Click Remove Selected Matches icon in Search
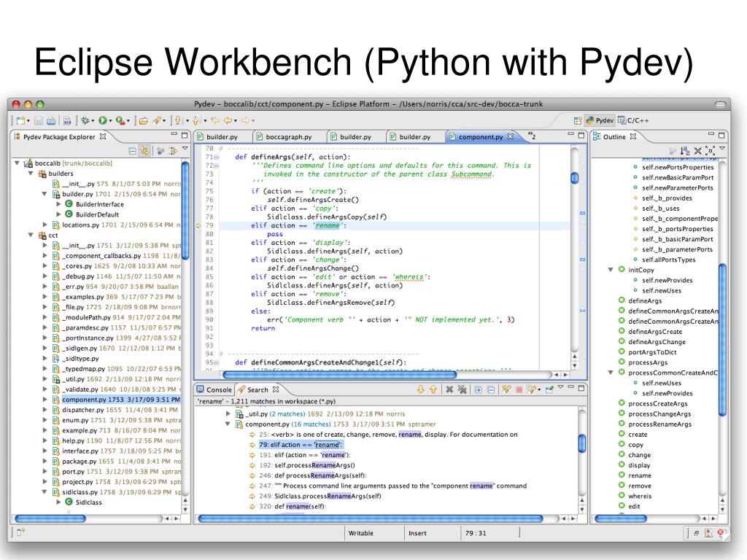747x560 pixels. [x=449, y=389]
